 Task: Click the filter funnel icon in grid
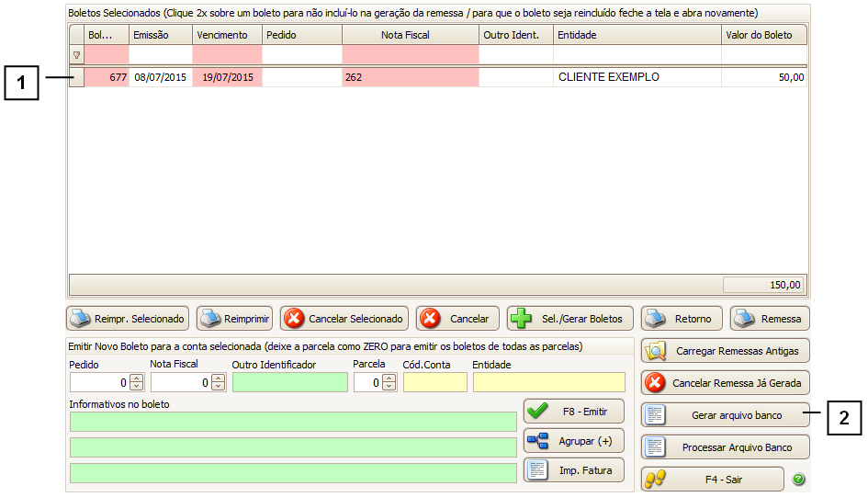[x=76, y=55]
